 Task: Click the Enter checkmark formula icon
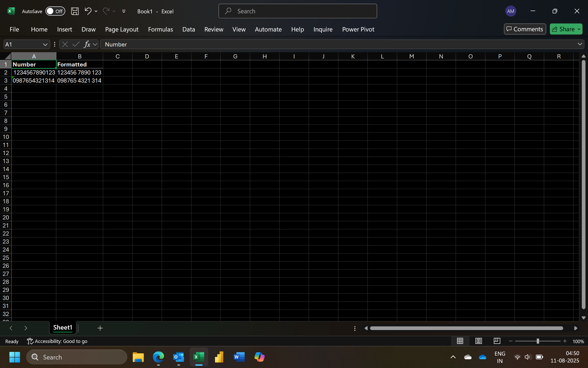[x=76, y=44]
